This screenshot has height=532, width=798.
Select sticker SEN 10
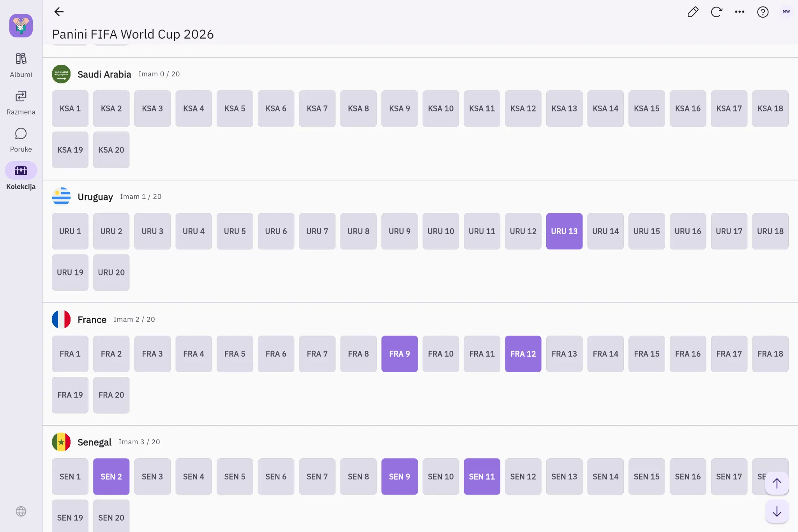click(x=441, y=477)
